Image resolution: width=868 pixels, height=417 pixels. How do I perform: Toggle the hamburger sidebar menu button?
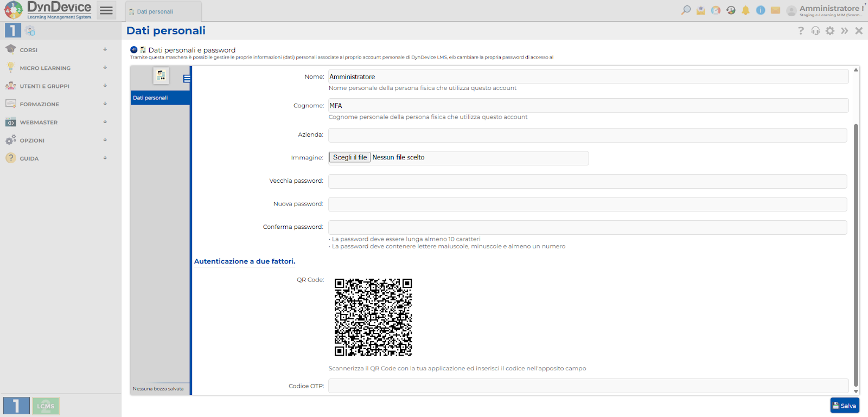106,10
